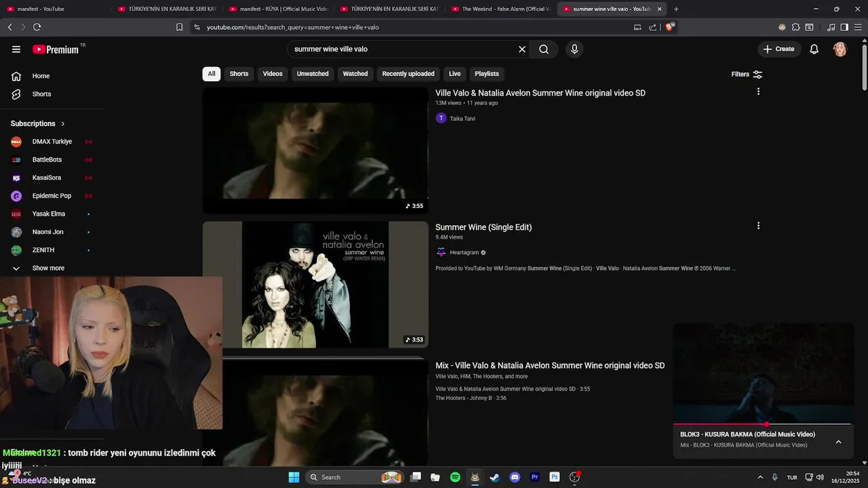Click the Windows Start button
Screen dimensions: 868x488
[294, 477]
